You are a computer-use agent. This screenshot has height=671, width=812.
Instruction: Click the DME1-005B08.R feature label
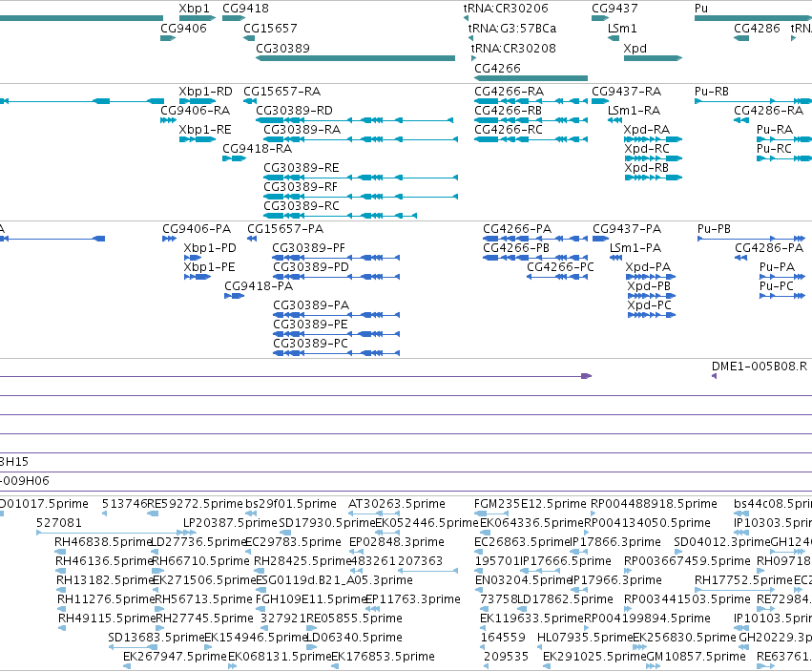coord(760,367)
